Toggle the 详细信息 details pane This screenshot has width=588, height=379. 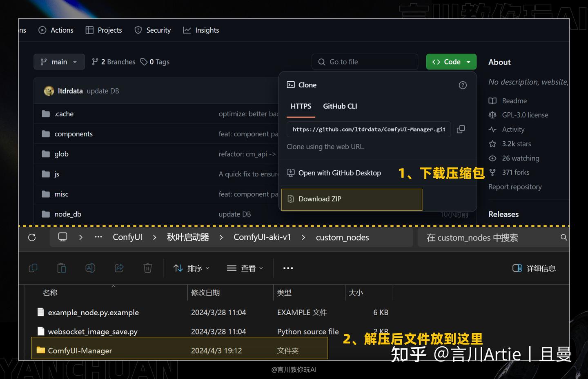[x=534, y=268]
